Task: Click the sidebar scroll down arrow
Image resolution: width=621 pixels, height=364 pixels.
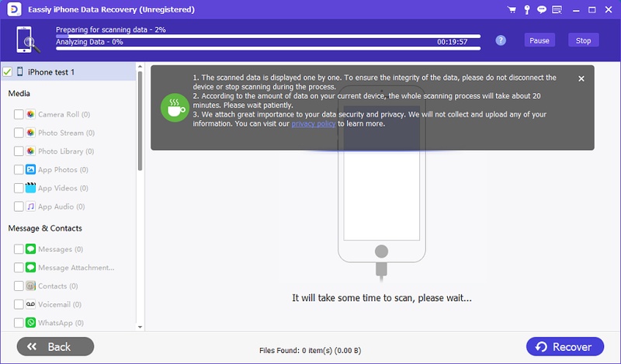Action: pos(140,328)
